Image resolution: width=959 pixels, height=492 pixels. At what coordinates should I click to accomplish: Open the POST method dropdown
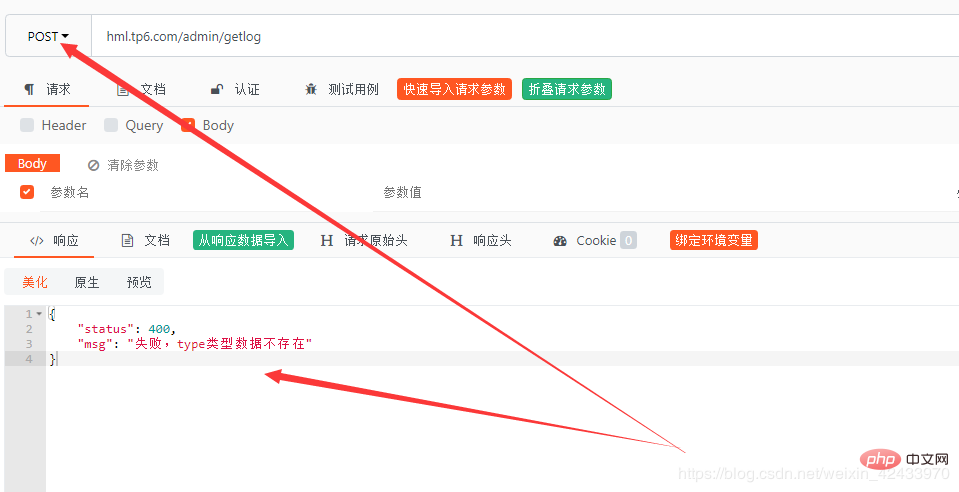48,37
